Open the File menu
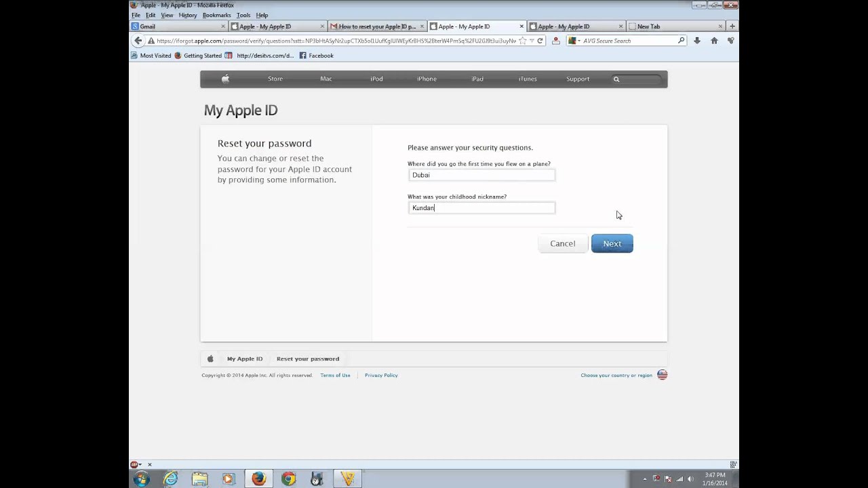The height and width of the screenshot is (488, 868). 136,15
